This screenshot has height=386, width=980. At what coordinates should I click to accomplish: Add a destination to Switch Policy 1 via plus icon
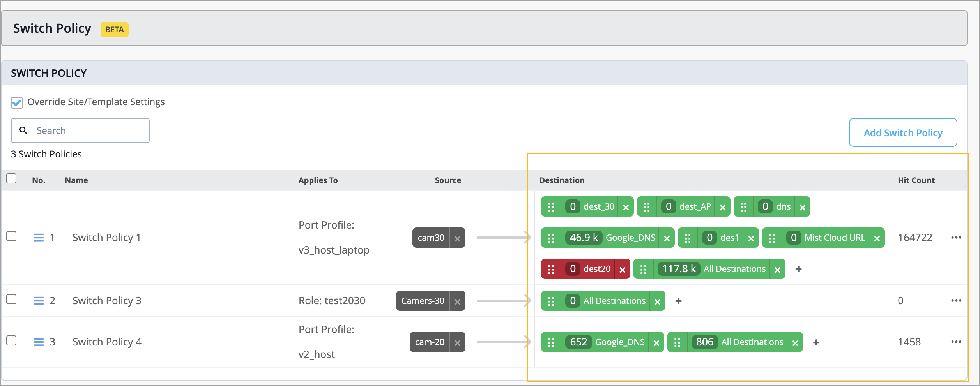[x=798, y=269]
